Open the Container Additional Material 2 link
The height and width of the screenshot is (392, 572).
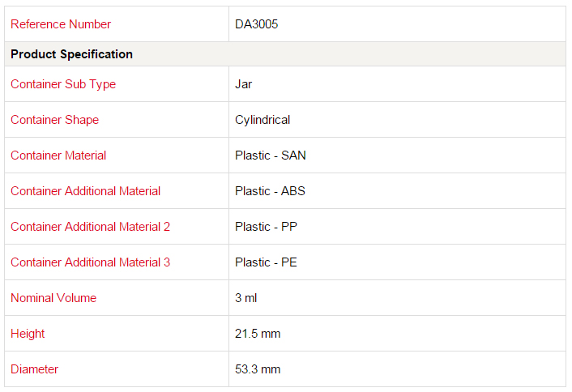[x=90, y=227]
